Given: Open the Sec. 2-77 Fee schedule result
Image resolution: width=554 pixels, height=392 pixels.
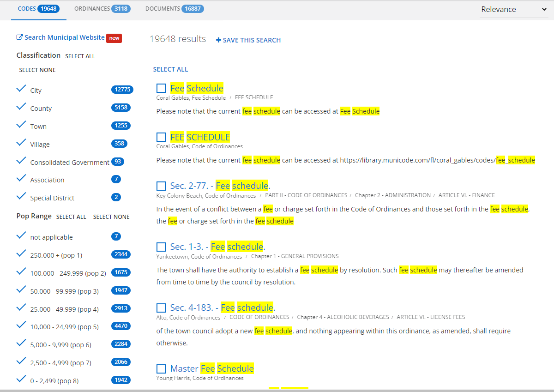Looking at the screenshot, I should click(x=220, y=186).
